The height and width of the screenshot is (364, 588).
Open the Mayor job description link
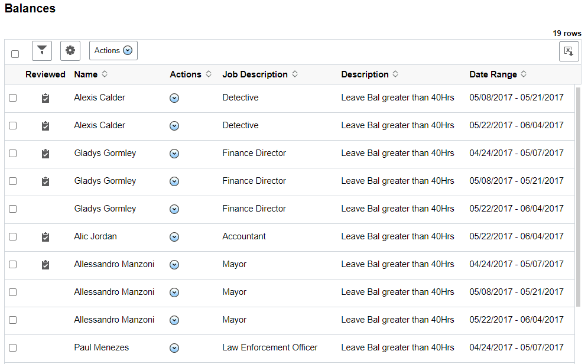pos(234,264)
